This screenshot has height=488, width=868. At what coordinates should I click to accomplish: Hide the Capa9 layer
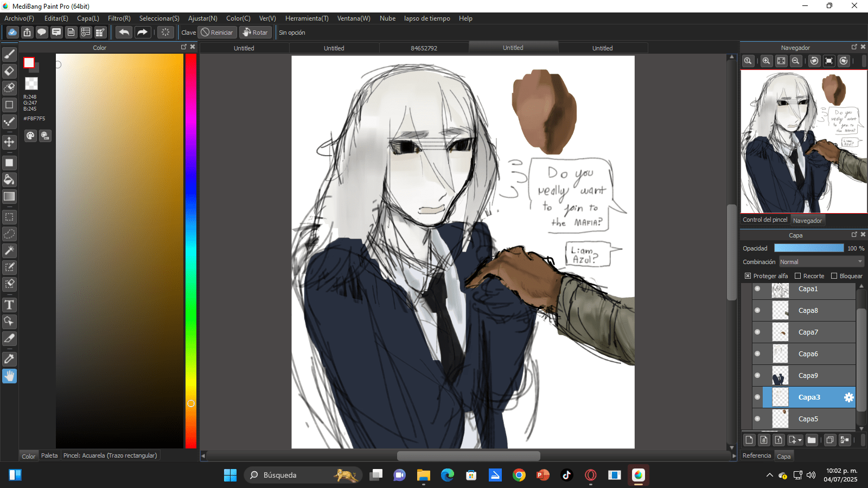point(757,376)
